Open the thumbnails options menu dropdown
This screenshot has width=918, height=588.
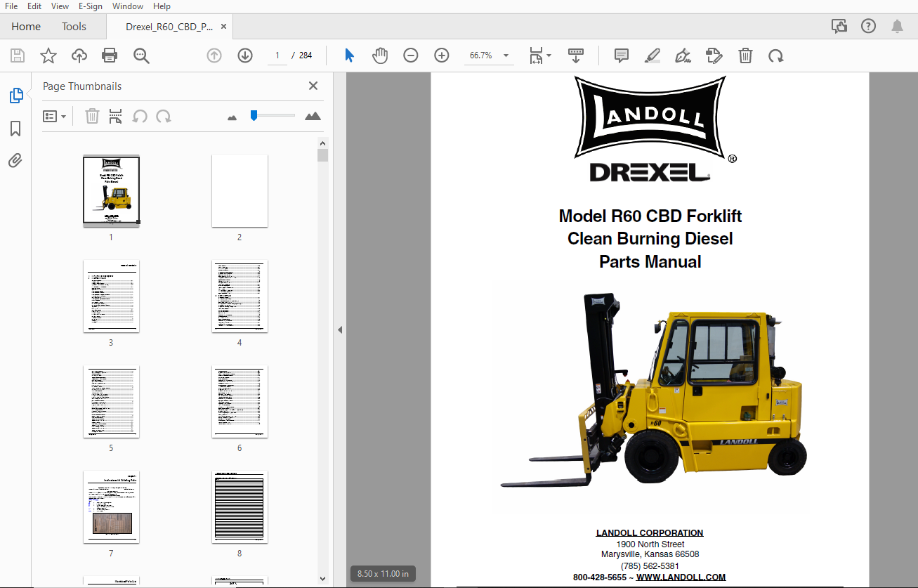(x=55, y=116)
